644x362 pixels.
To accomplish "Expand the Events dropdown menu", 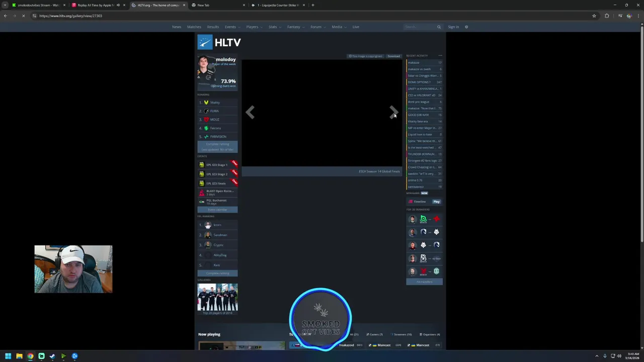I will tap(231, 27).
